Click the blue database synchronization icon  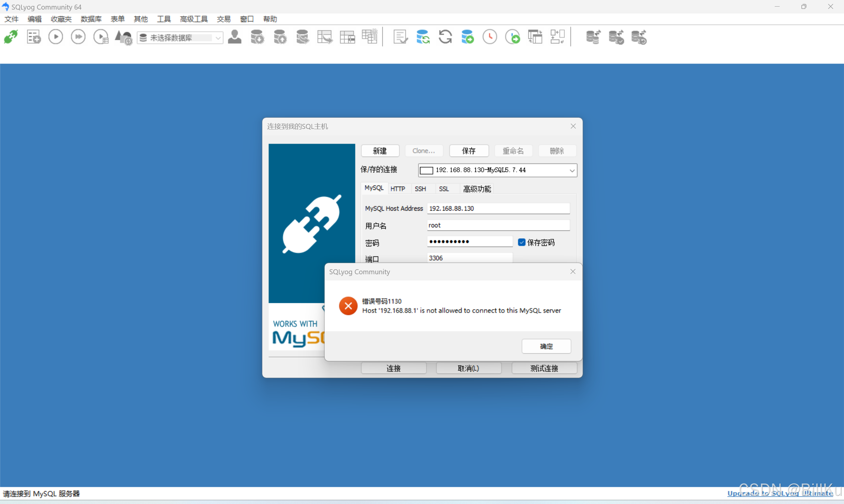click(x=423, y=37)
